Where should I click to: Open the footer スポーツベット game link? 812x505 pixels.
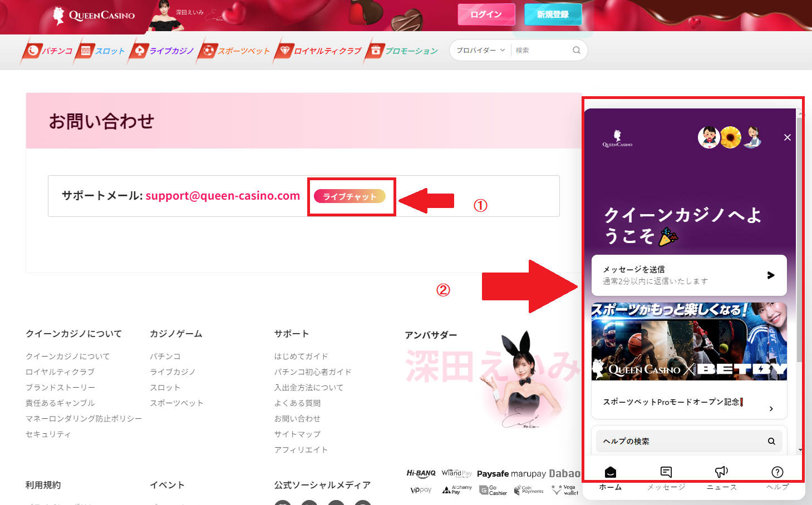176,403
